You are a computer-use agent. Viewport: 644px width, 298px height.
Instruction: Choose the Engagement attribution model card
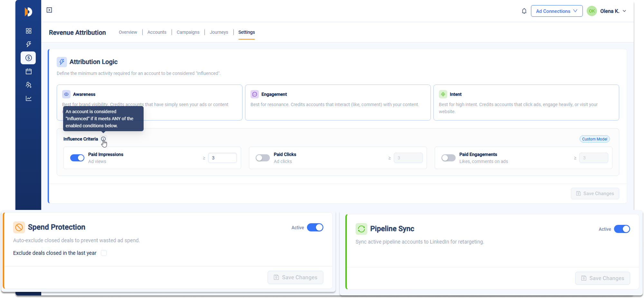(x=337, y=103)
